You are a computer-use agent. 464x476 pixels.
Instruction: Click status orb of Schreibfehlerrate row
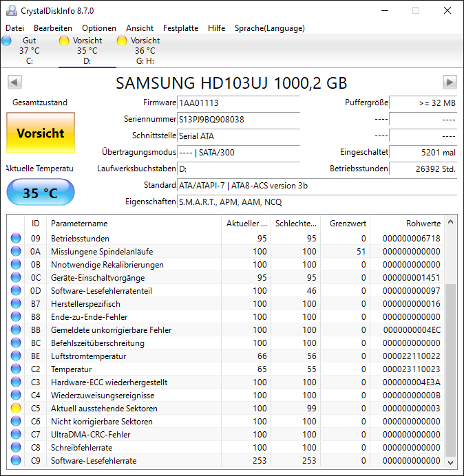pos(16,447)
